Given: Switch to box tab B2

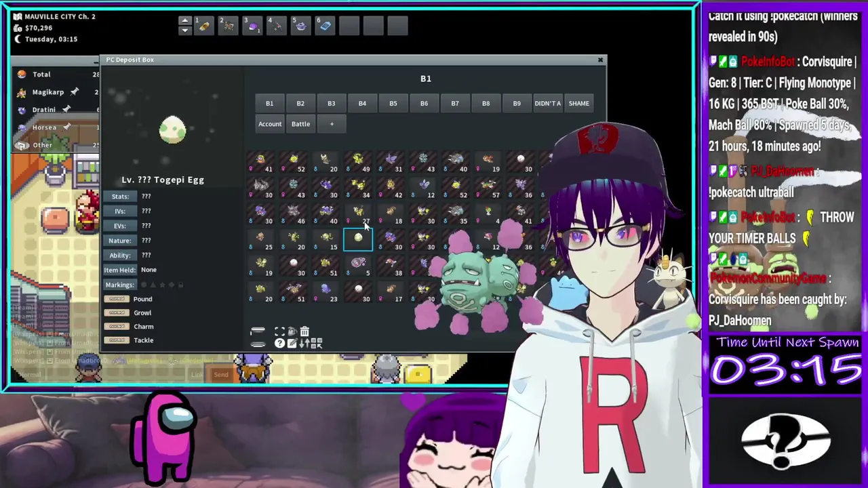Looking at the screenshot, I should [300, 103].
